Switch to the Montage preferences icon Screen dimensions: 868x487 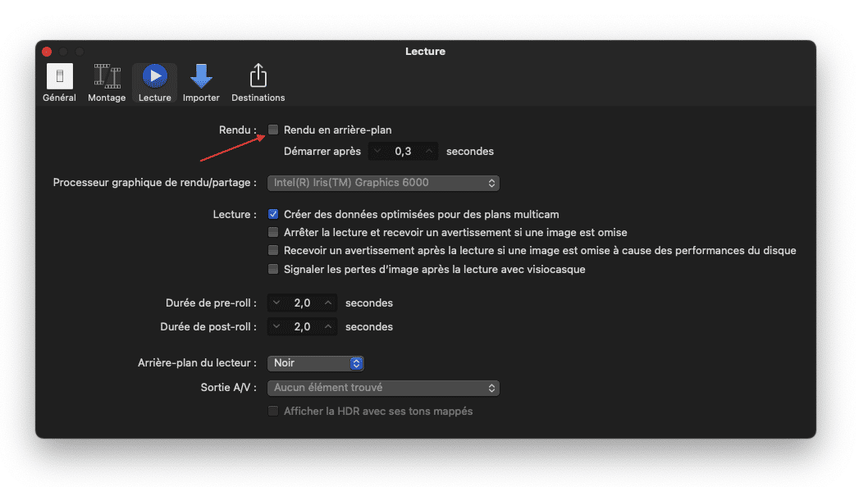(x=107, y=84)
